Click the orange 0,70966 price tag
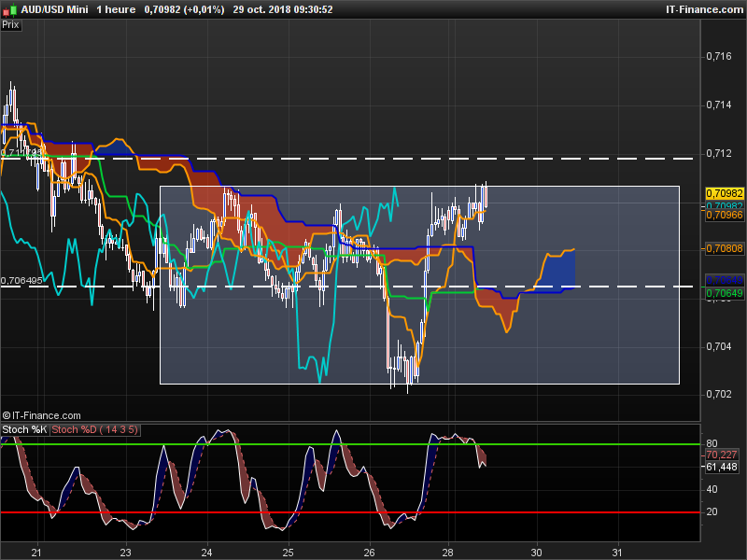Image resolution: width=747 pixels, height=560 pixels. click(725, 216)
